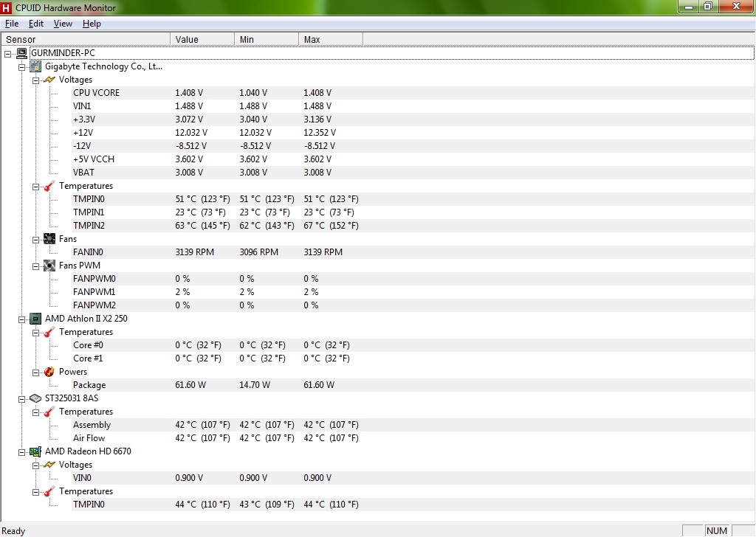This screenshot has width=756, height=537.
Task: Select the FANPWM2 row
Action: [413, 305]
